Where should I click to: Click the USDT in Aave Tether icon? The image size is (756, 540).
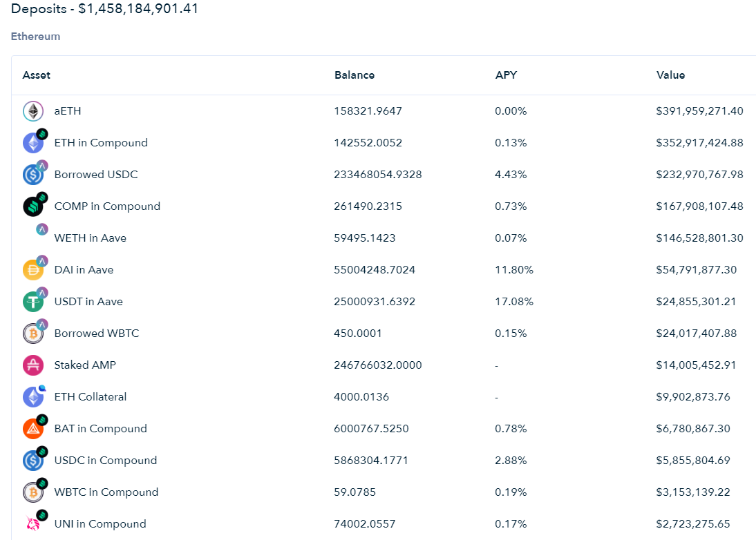point(33,302)
